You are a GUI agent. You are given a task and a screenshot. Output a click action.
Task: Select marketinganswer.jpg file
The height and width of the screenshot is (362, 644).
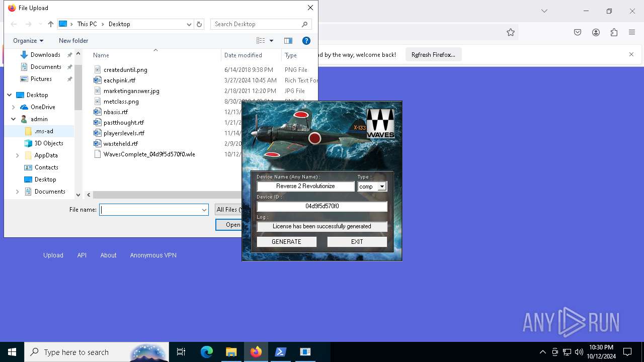[x=131, y=91]
